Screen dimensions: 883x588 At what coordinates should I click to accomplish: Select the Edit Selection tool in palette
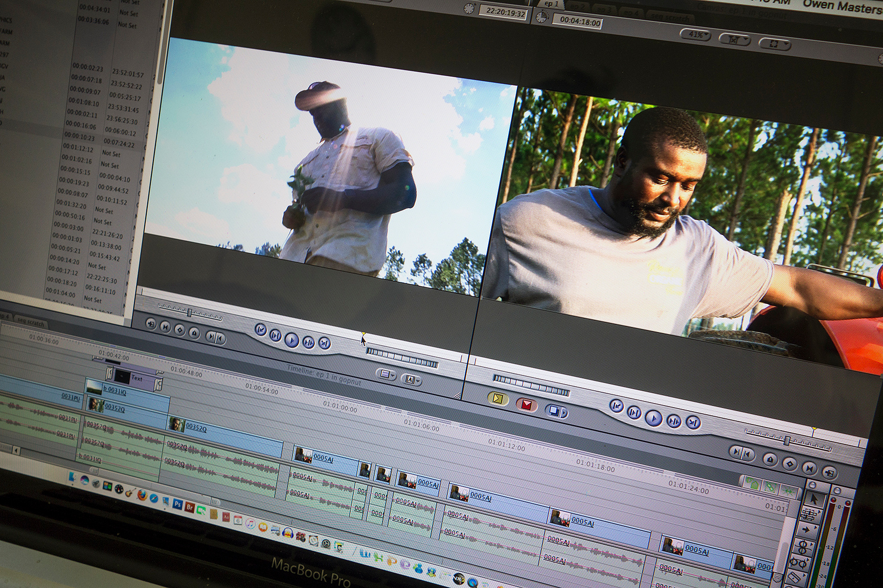point(810,513)
